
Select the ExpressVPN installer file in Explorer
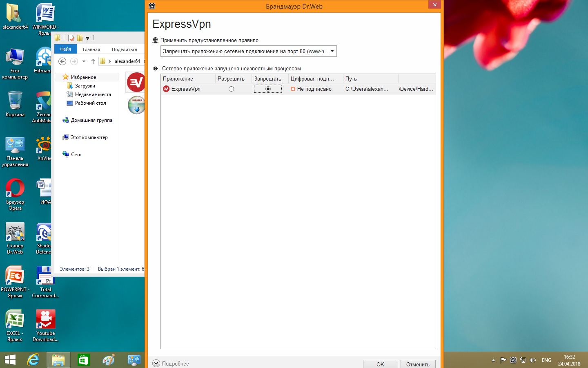[x=136, y=83]
